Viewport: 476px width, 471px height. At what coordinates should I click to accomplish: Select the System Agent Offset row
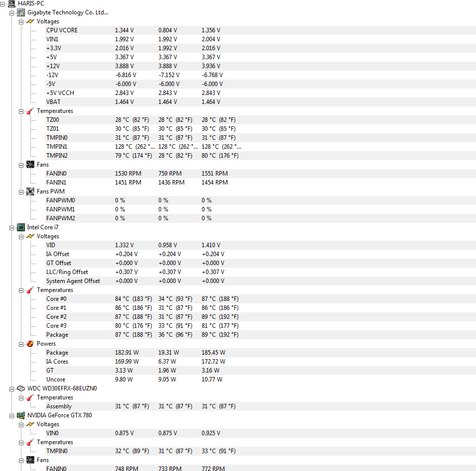[261, 281]
